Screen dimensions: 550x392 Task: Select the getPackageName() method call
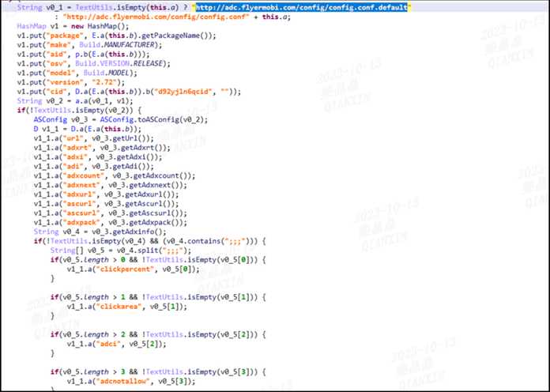pyautogui.click(x=177, y=36)
